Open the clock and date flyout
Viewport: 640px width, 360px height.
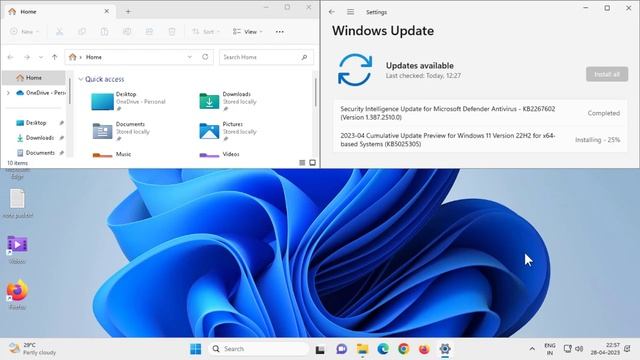pyautogui.click(x=605, y=349)
